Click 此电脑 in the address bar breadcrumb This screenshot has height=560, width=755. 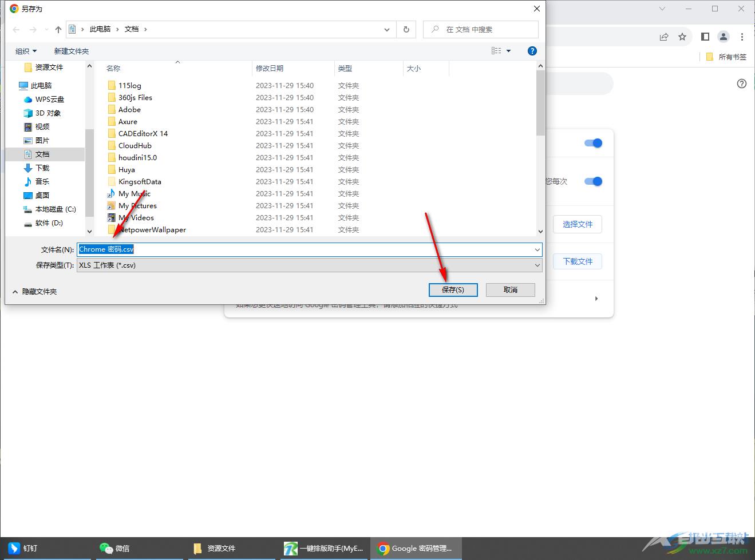pyautogui.click(x=100, y=29)
